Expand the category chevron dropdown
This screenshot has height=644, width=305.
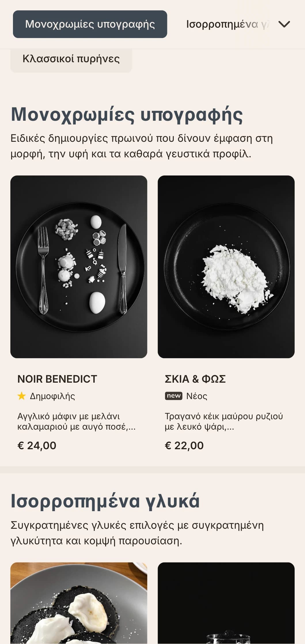(284, 24)
